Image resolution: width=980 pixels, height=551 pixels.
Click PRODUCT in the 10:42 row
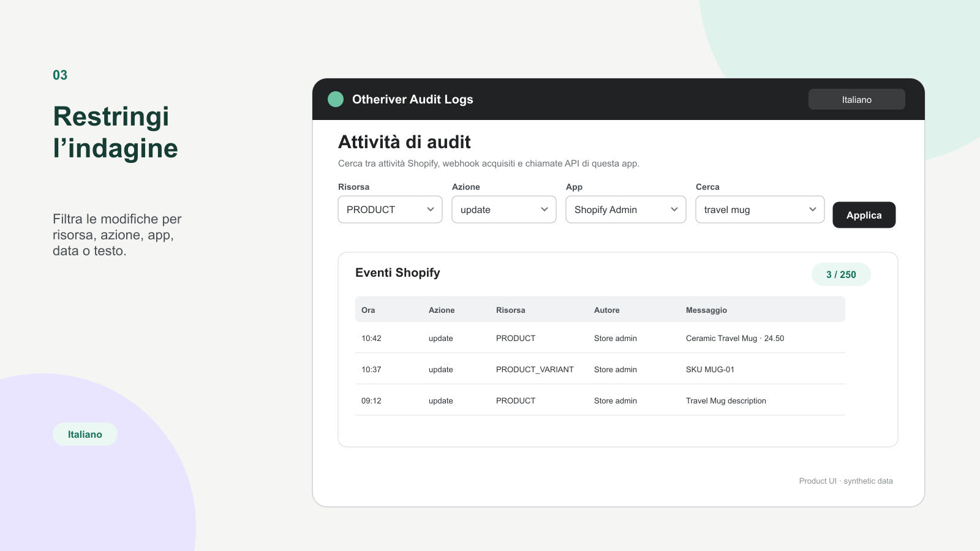pyautogui.click(x=516, y=338)
